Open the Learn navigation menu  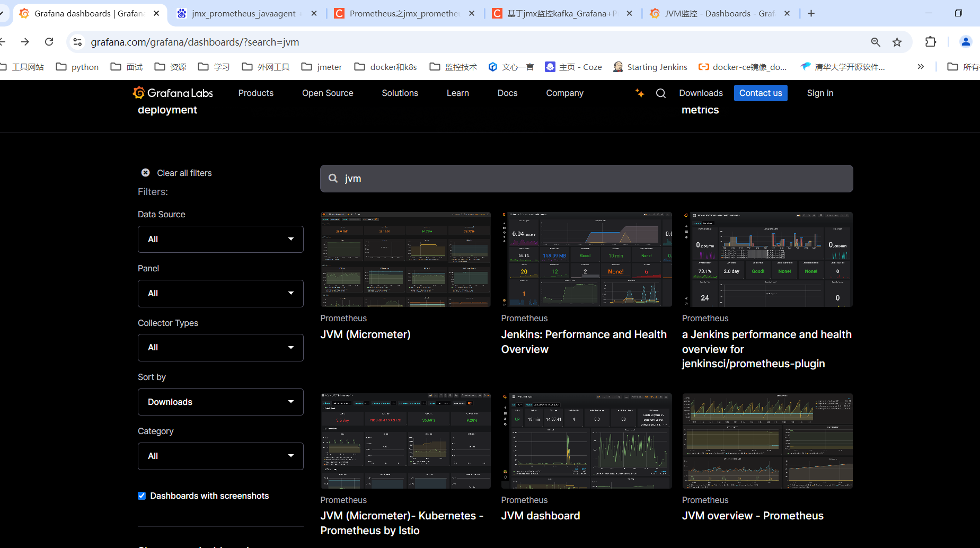pyautogui.click(x=458, y=93)
